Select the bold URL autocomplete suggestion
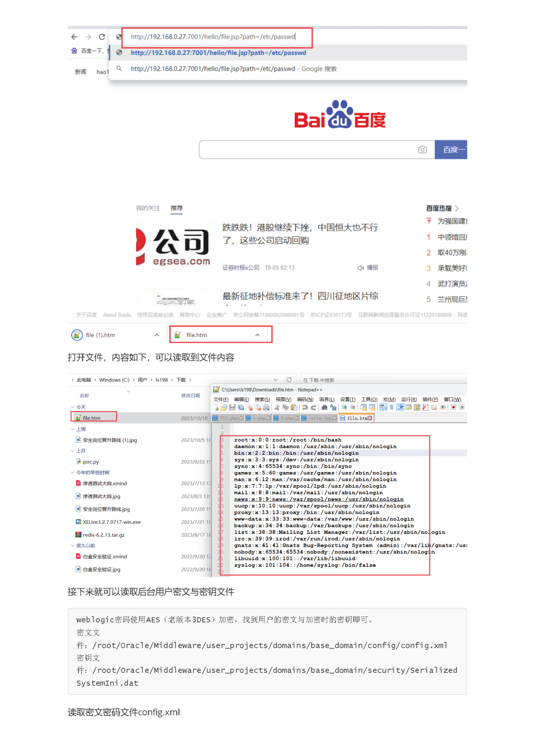This screenshot has height=756, width=534. coord(218,52)
